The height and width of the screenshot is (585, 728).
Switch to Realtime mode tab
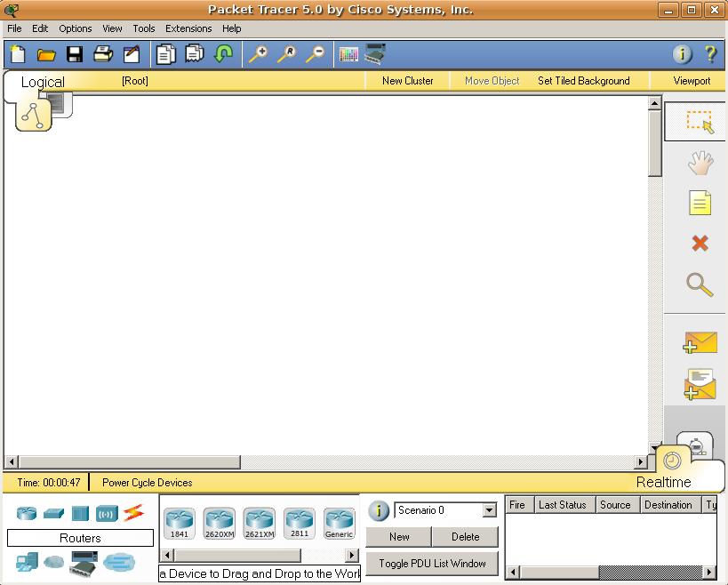tap(663, 482)
